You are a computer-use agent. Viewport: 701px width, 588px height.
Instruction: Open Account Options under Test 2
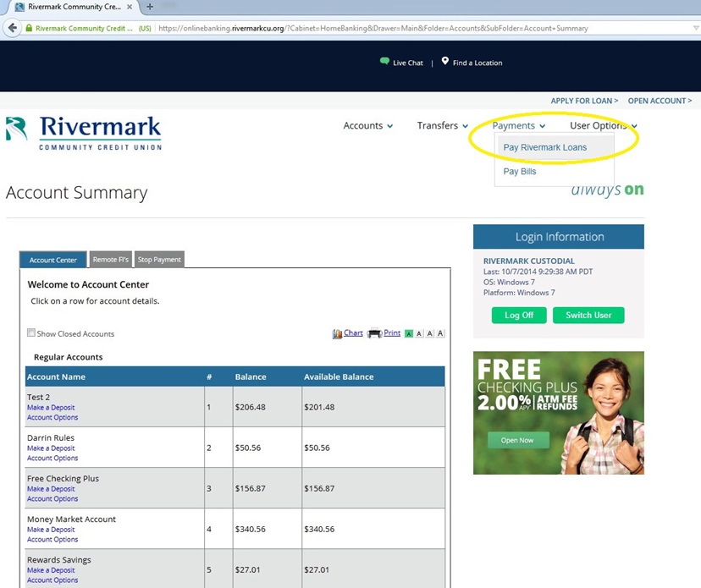coord(52,417)
